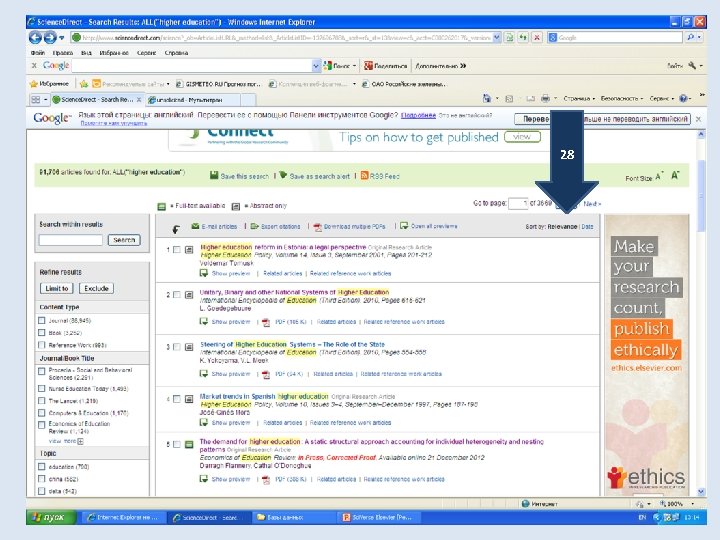Click the browser Forward button
The image size is (720, 540).
50,37
